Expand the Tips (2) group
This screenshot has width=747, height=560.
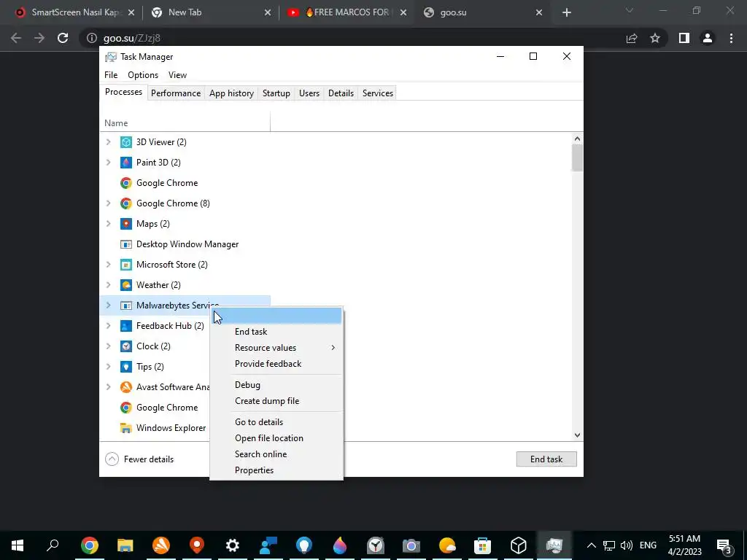pyautogui.click(x=108, y=367)
